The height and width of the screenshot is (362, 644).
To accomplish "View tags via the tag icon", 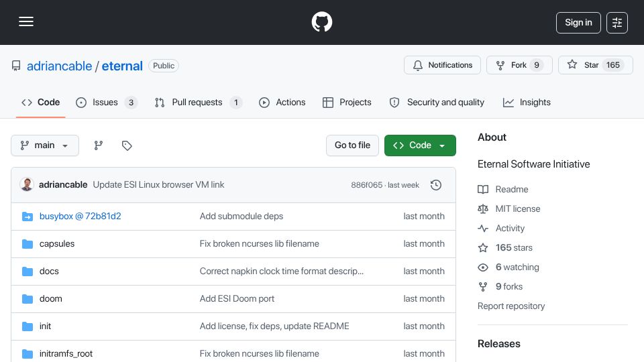I will pyautogui.click(x=127, y=145).
